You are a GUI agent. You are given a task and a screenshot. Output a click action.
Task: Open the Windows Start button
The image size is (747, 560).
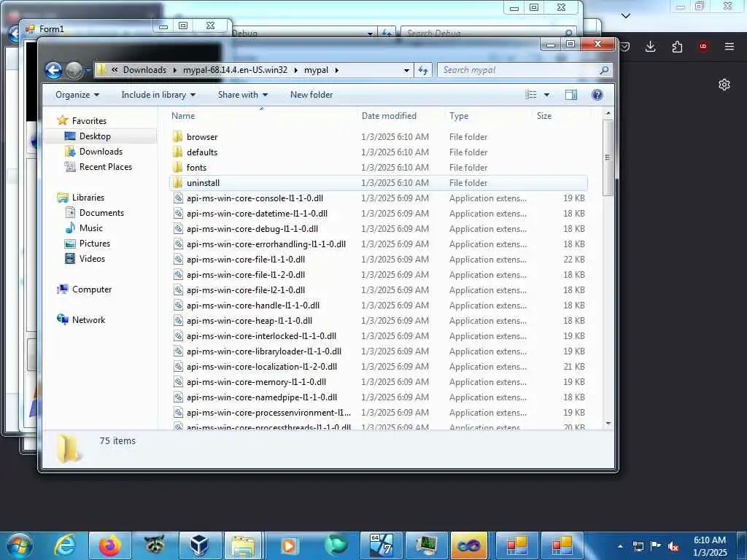[19, 545]
